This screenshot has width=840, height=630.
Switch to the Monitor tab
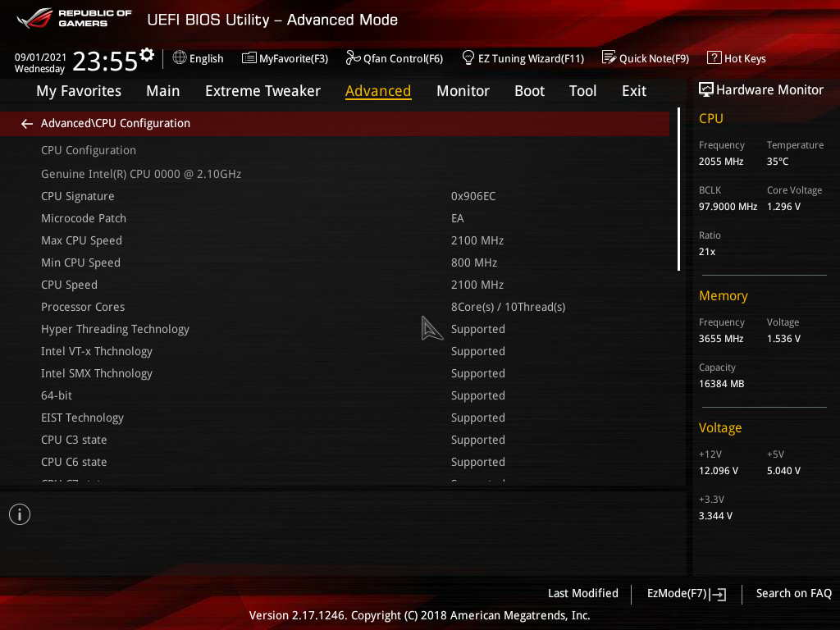pyautogui.click(x=463, y=91)
